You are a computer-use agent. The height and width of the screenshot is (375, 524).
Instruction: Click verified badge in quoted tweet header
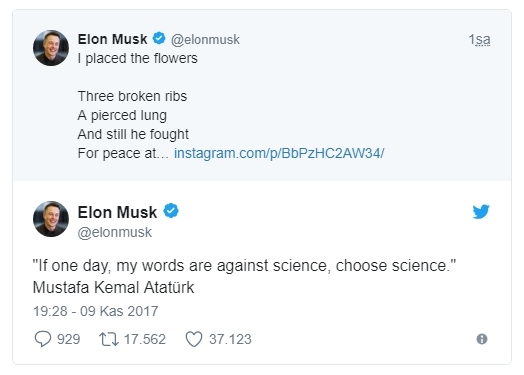pyautogui.click(x=159, y=38)
